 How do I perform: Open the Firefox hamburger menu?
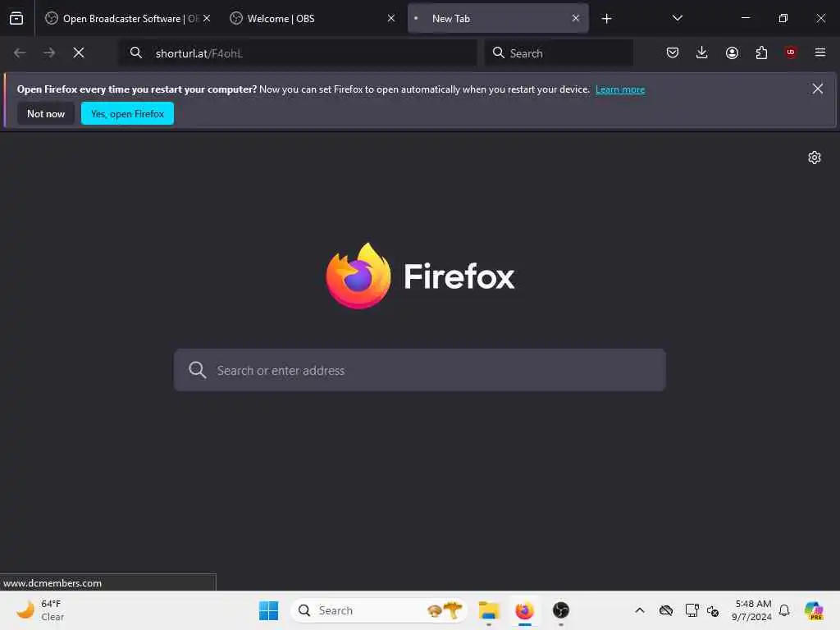tap(820, 52)
